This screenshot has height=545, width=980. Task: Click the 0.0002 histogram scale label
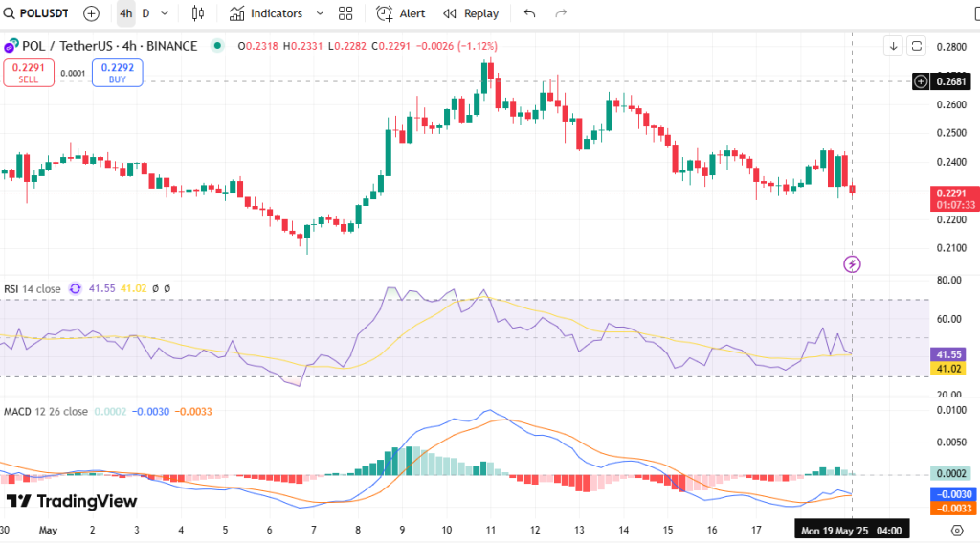click(x=950, y=474)
